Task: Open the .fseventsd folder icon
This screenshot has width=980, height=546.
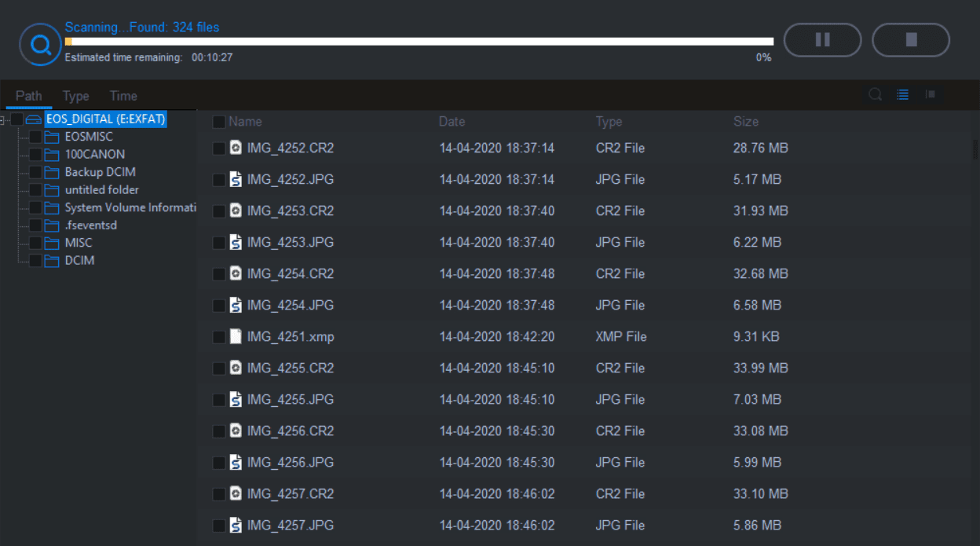Action: point(52,225)
